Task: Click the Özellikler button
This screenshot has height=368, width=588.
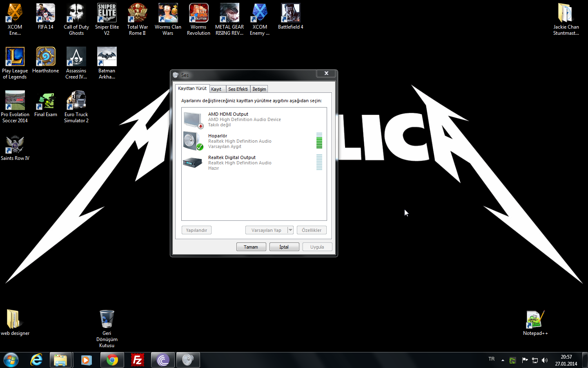Action: point(312,230)
